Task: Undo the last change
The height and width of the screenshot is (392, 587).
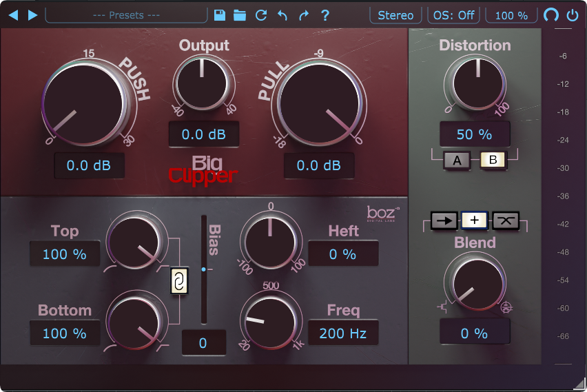Action: (x=282, y=15)
